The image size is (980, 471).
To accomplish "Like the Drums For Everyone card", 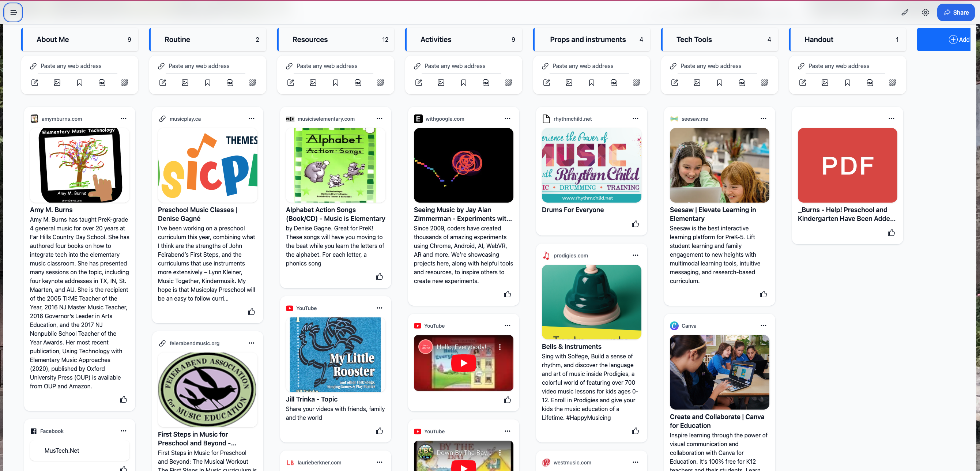I will coord(635,224).
